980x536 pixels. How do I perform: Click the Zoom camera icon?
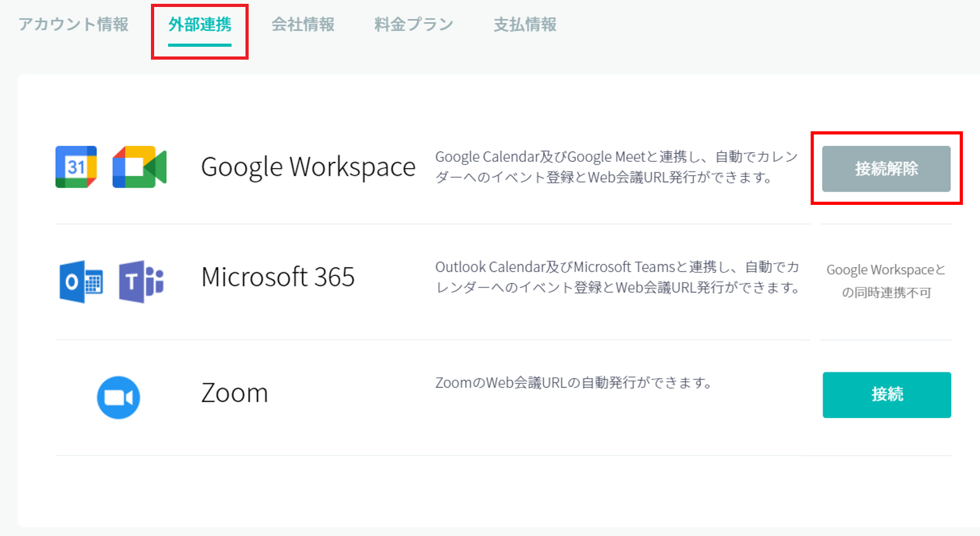(x=119, y=397)
